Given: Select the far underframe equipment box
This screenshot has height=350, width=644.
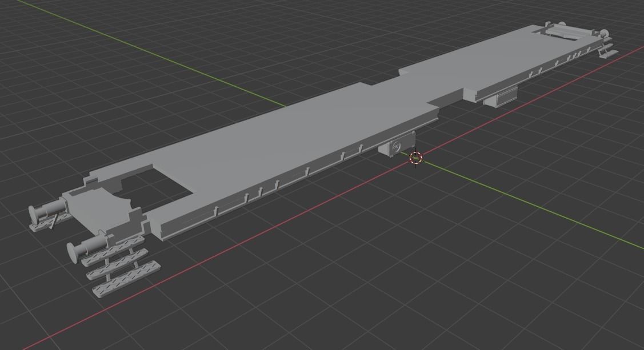Looking at the screenshot, I should click(502, 97).
